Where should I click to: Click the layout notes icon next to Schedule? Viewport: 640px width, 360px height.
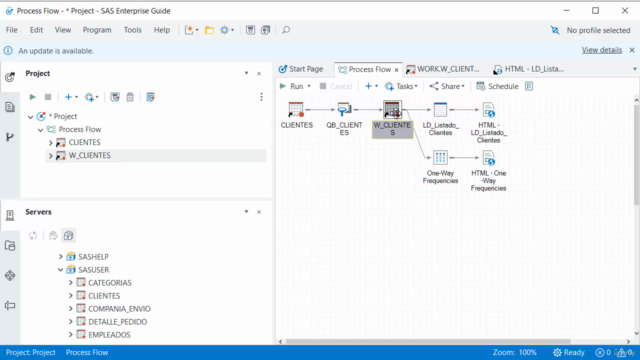529,86
